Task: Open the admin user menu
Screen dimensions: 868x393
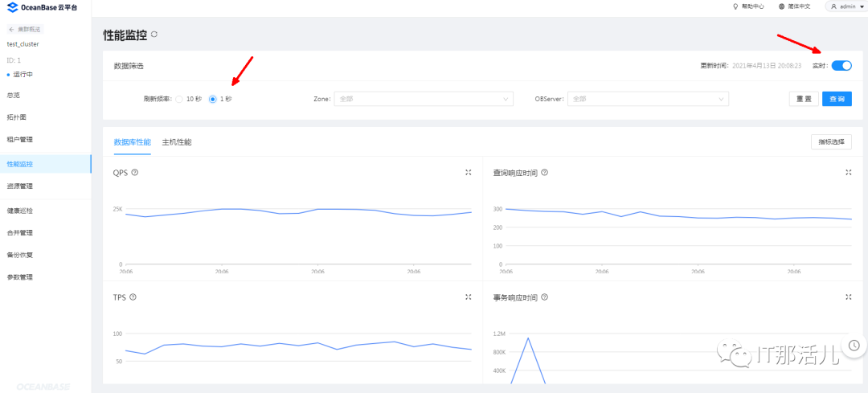Action: click(x=837, y=6)
